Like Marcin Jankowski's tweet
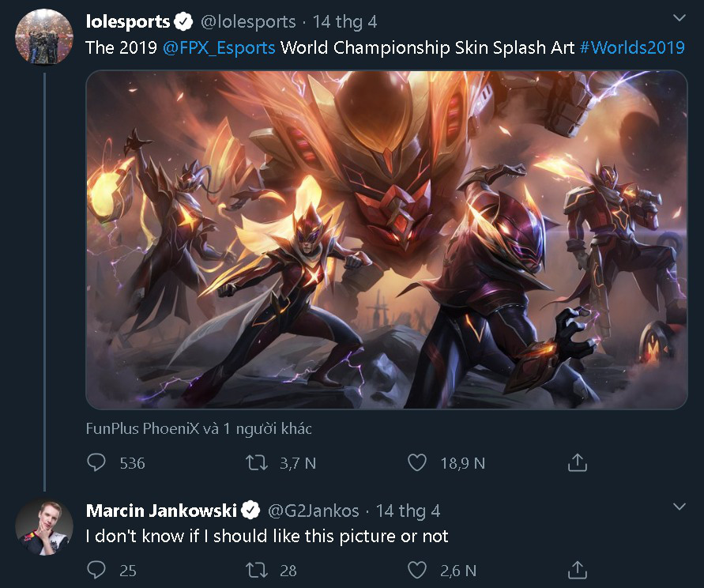This screenshot has height=588, width=704. pos(416,570)
